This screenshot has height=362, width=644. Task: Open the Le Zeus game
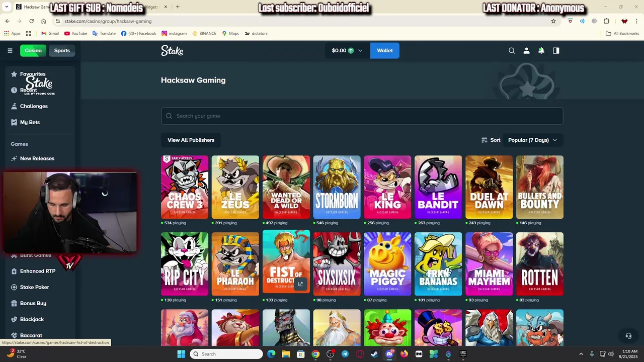pos(235,187)
